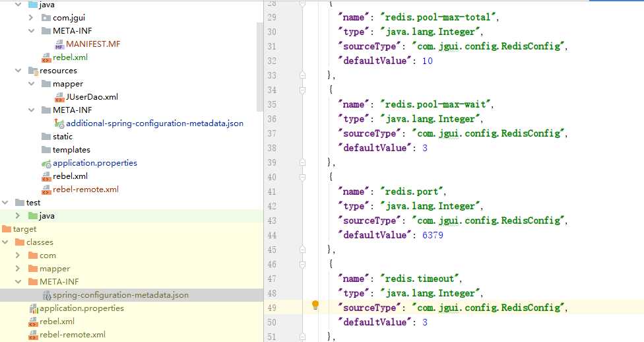Click default value 10 on line 32
Screen dimensions: 644x342
pyautogui.click(x=427, y=61)
